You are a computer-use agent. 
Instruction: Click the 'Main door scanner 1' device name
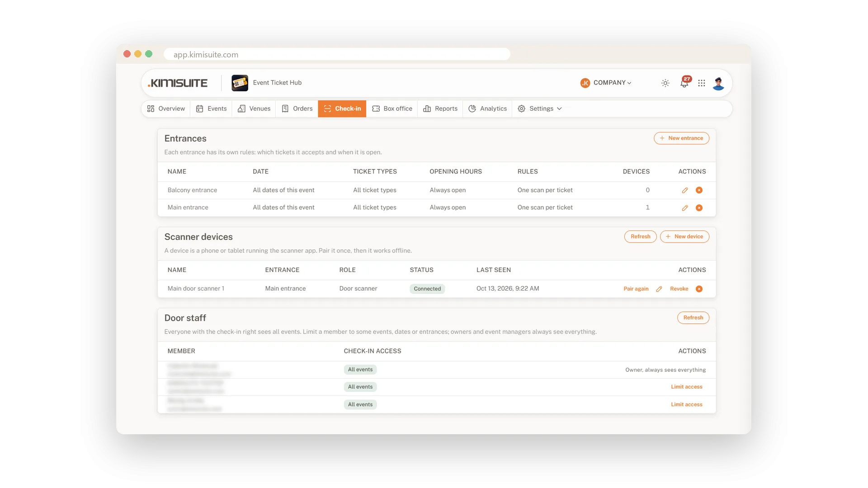196,289
